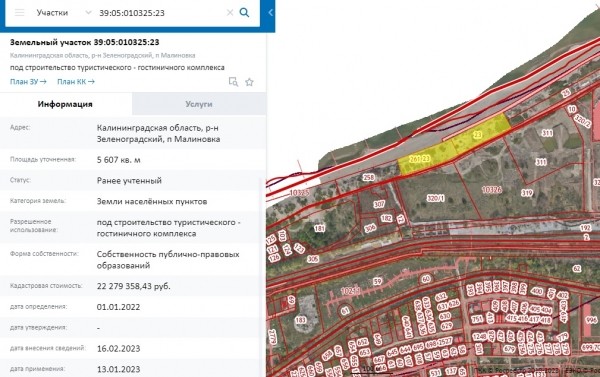This screenshot has height=377, width=600.
Task: Collapse the info panel with the arrow
Action: click(270, 13)
